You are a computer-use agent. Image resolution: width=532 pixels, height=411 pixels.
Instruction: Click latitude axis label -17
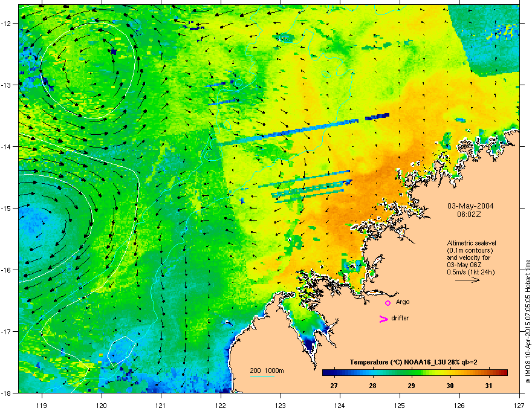pos(7,332)
